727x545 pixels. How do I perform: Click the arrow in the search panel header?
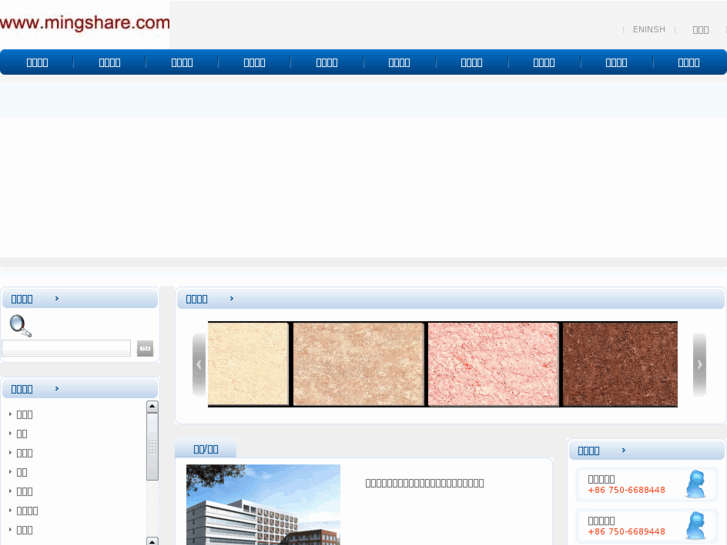[x=57, y=298]
